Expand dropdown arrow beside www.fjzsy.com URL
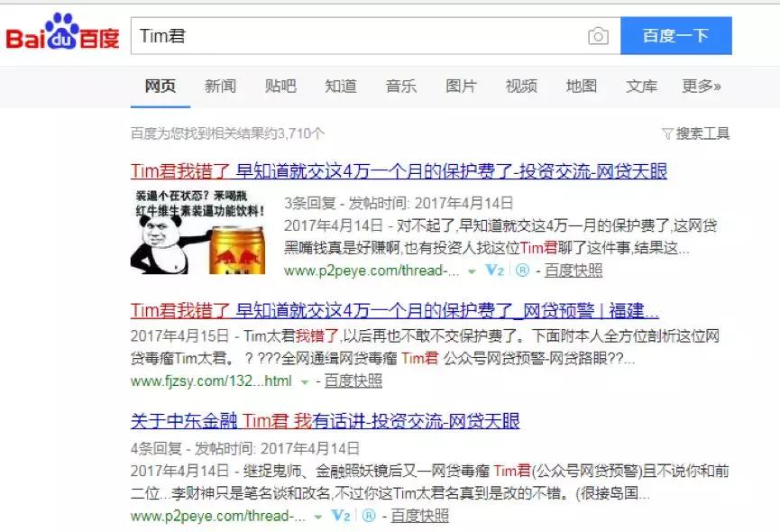This screenshot has height=532, width=780. click(x=305, y=382)
